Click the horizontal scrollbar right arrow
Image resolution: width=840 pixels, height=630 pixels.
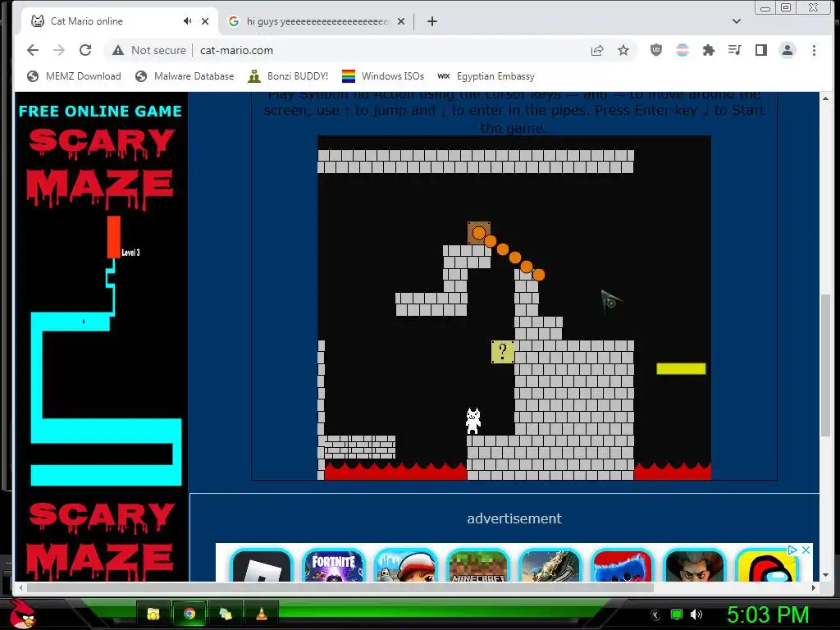[x=814, y=587]
